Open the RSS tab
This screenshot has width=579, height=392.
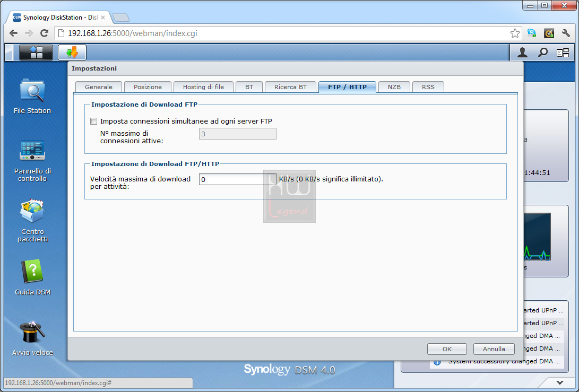coord(428,87)
